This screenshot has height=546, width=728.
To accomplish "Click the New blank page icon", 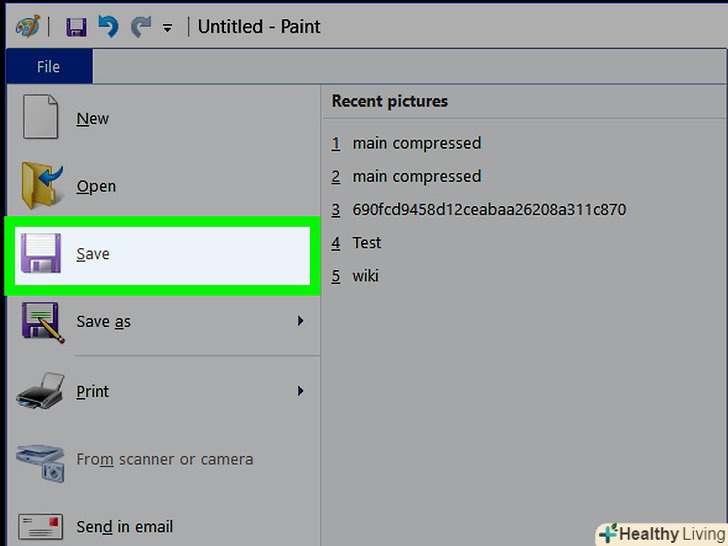I will pyautogui.click(x=41, y=117).
